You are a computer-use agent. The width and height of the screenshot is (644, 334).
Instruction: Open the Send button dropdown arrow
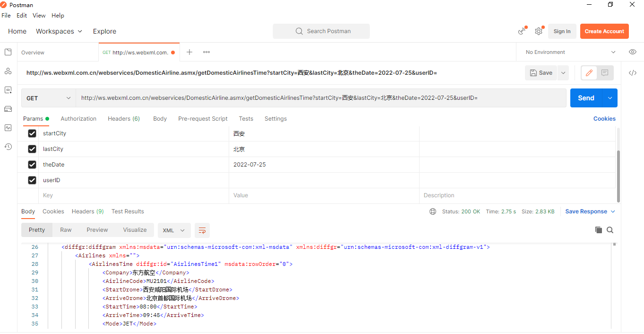pos(610,98)
